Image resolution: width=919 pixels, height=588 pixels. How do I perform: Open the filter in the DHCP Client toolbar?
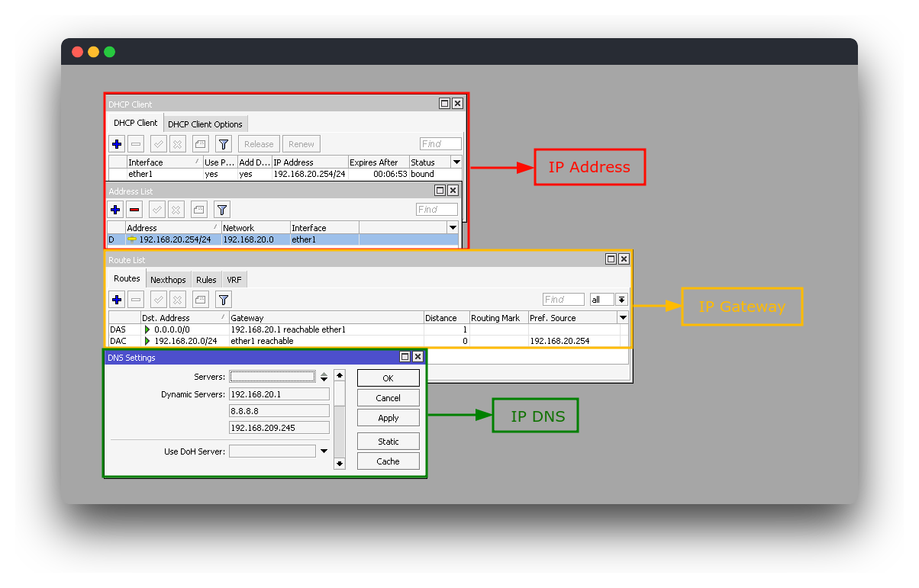coord(223,143)
